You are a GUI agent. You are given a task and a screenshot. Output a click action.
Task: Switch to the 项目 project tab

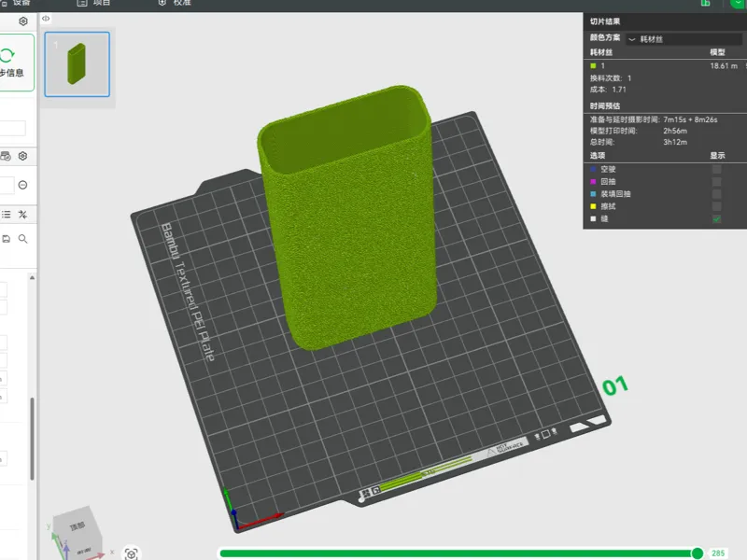click(94, 3)
